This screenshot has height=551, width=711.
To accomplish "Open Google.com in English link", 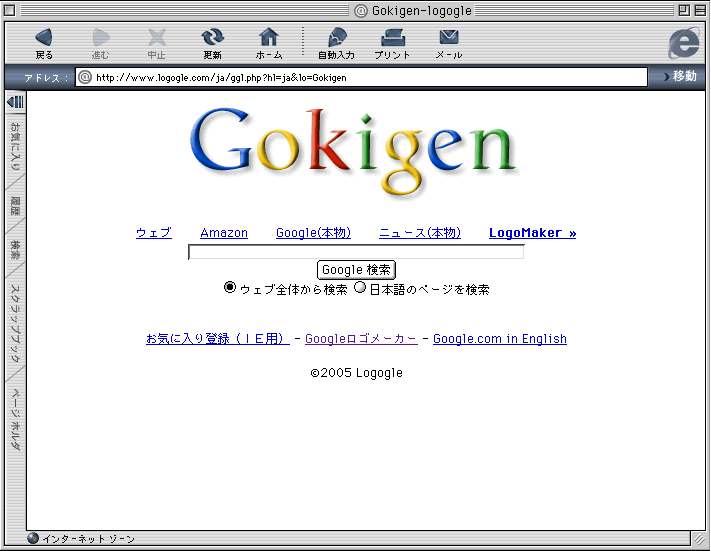I will pos(500,339).
